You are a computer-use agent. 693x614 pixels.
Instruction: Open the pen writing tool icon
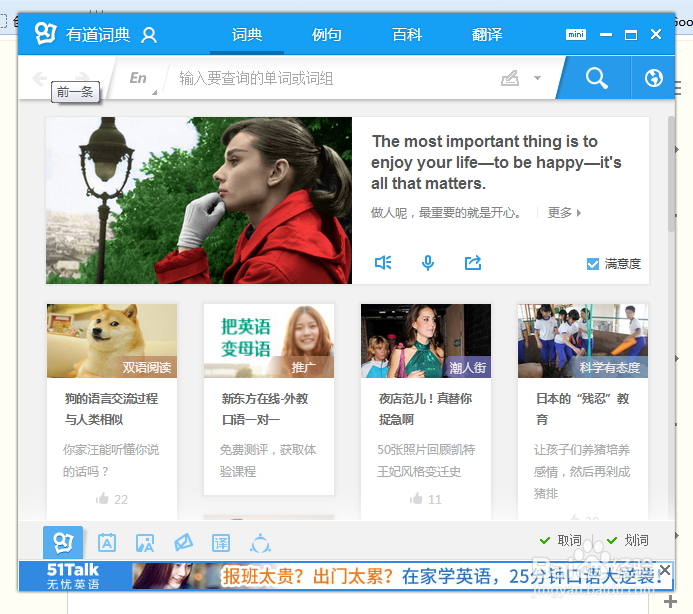click(183, 542)
